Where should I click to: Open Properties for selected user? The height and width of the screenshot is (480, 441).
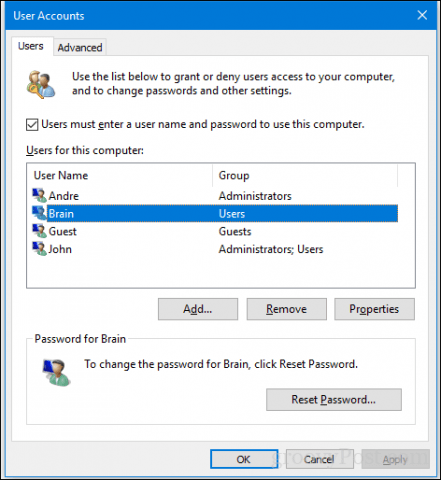pyautogui.click(x=374, y=309)
